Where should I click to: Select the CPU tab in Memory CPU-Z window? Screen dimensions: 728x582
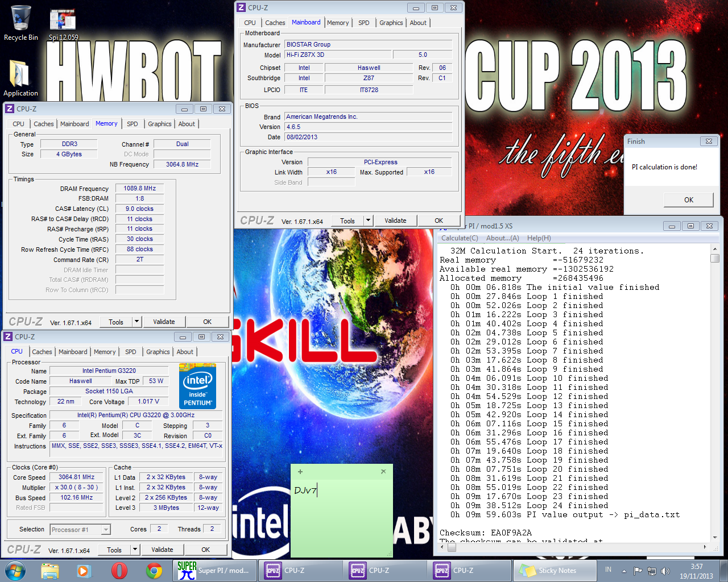19,124
